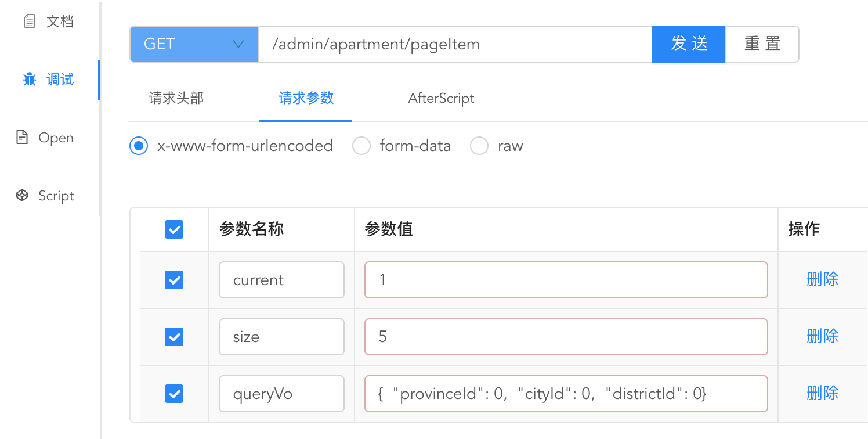Select raw radio option

pyautogui.click(x=479, y=146)
